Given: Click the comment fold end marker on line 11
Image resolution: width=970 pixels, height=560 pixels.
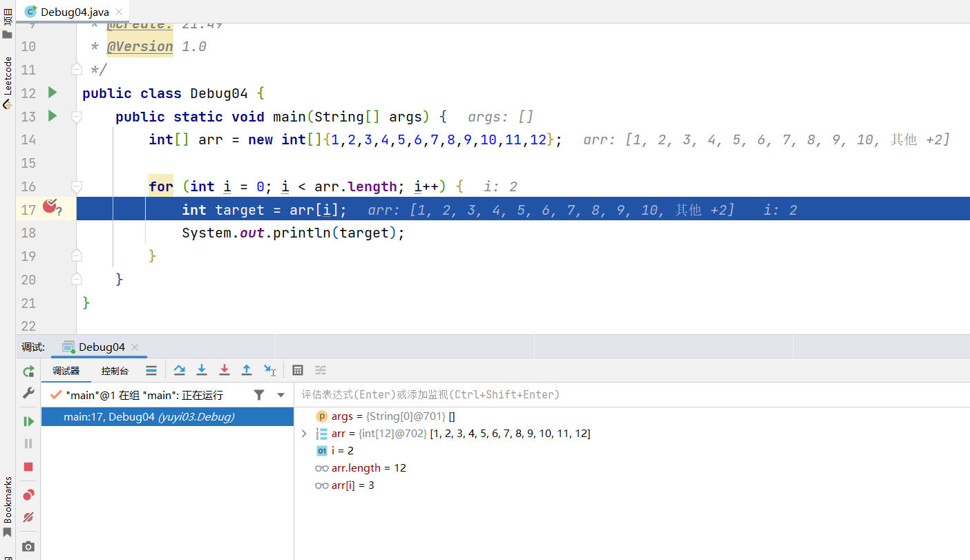Looking at the screenshot, I should [x=77, y=69].
